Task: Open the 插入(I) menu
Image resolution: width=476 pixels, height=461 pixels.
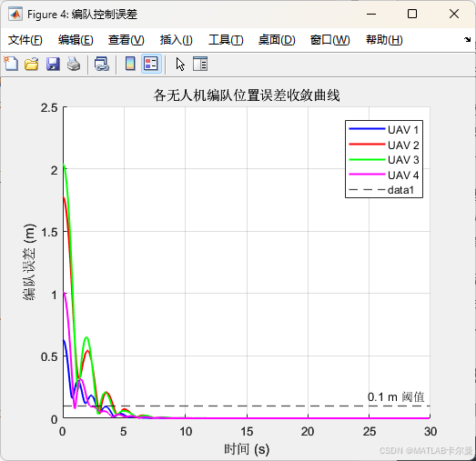Action: coord(177,40)
